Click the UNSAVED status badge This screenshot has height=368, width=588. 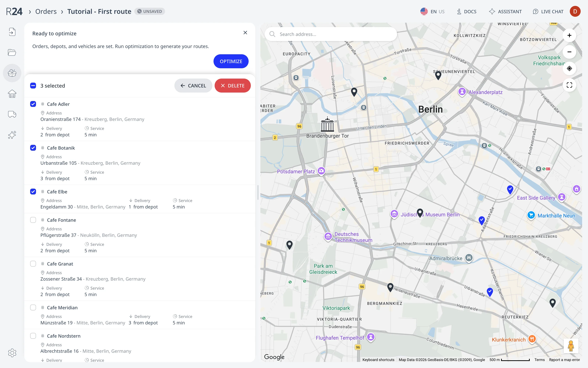150,11
